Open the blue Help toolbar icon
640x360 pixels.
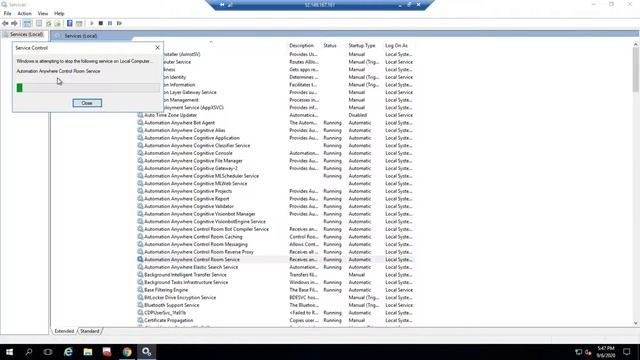pos(70,23)
